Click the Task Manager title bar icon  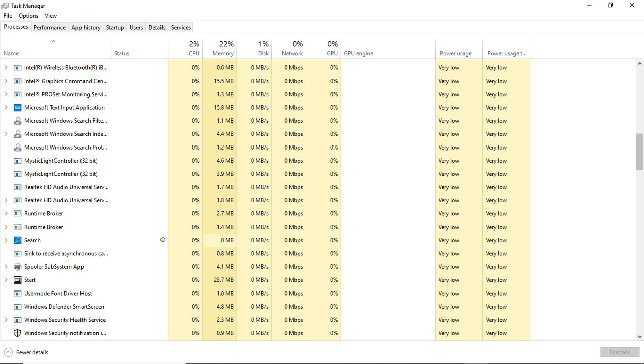click(5, 6)
